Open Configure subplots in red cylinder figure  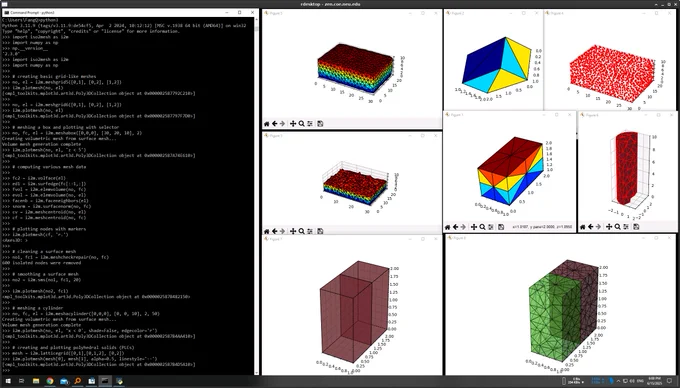(626, 227)
